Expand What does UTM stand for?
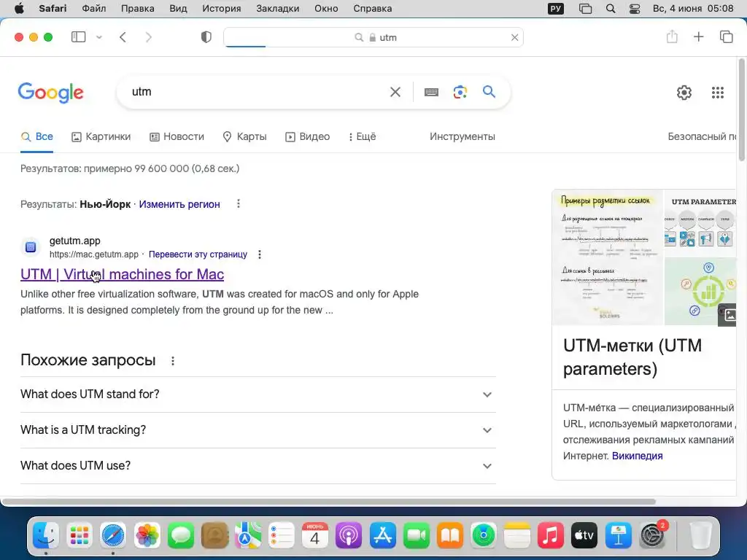The image size is (747, 560). coord(258,394)
